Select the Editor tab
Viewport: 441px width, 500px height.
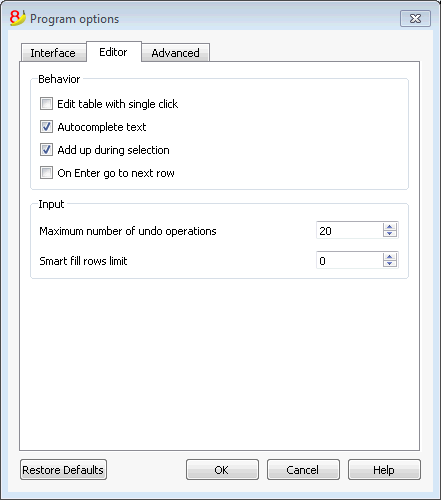[114, 52]
